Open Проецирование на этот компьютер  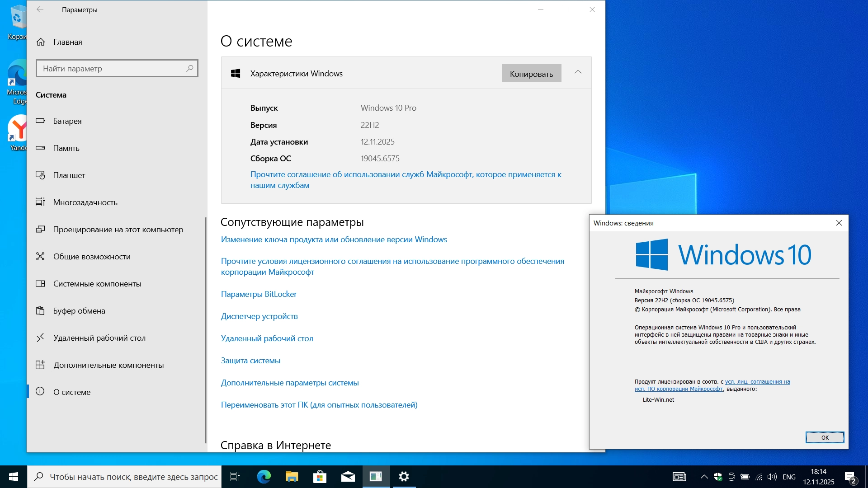(118, 230)
